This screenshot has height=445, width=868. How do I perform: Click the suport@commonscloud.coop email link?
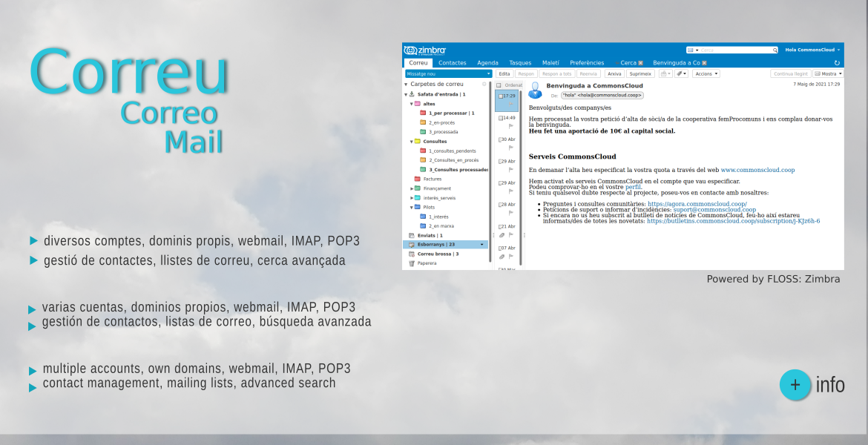(714, 210)
